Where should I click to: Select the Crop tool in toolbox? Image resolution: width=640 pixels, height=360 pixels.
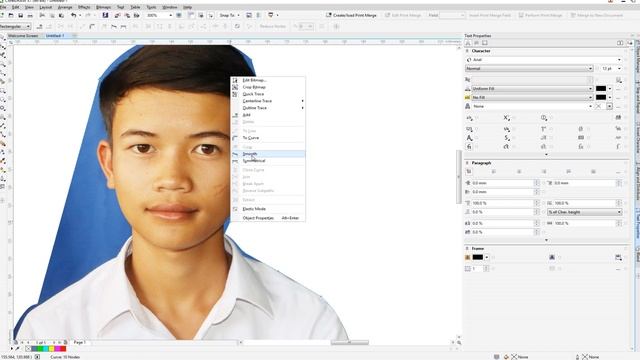3,56
